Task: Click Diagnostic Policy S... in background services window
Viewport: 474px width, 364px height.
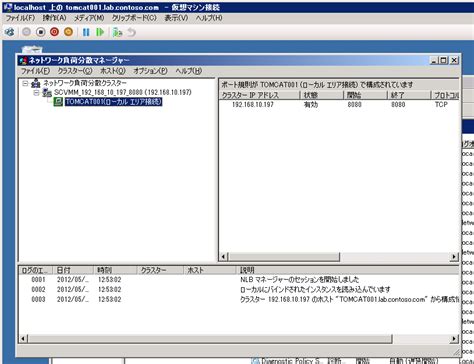Action: pos(292,361)
